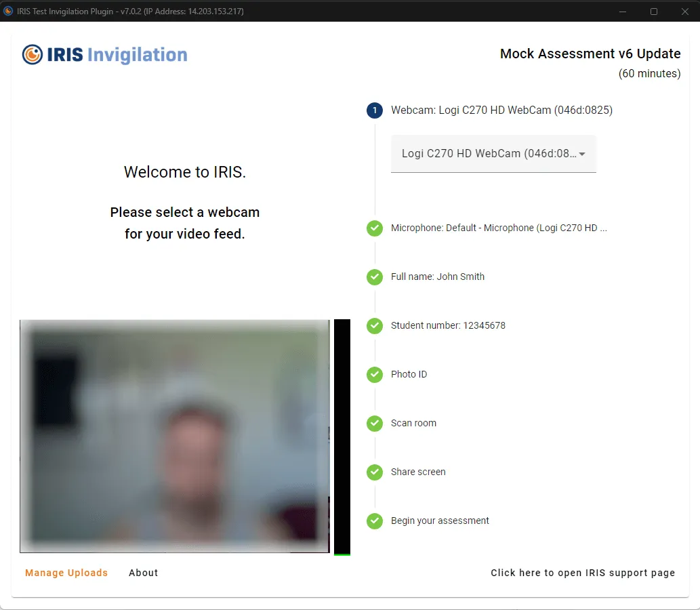Image resolution: width=700 pixels, height=610 pixels.
Task: Click the Student number green check icon
Action: pyautogui.click(x=375, y=326)
